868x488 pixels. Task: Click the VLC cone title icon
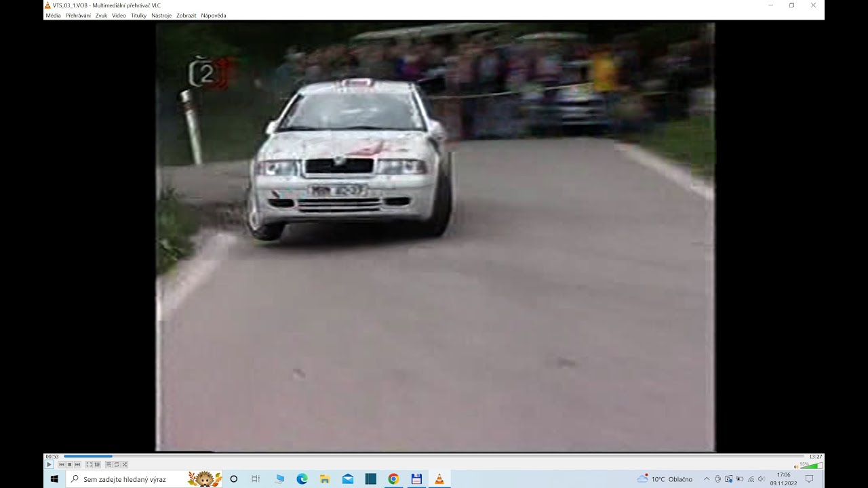(47, 5)
